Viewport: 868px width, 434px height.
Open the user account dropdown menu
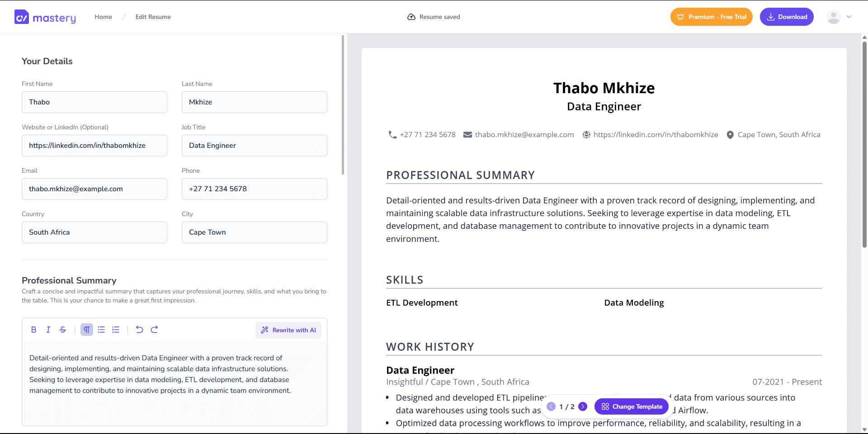[x=839, y=17]
